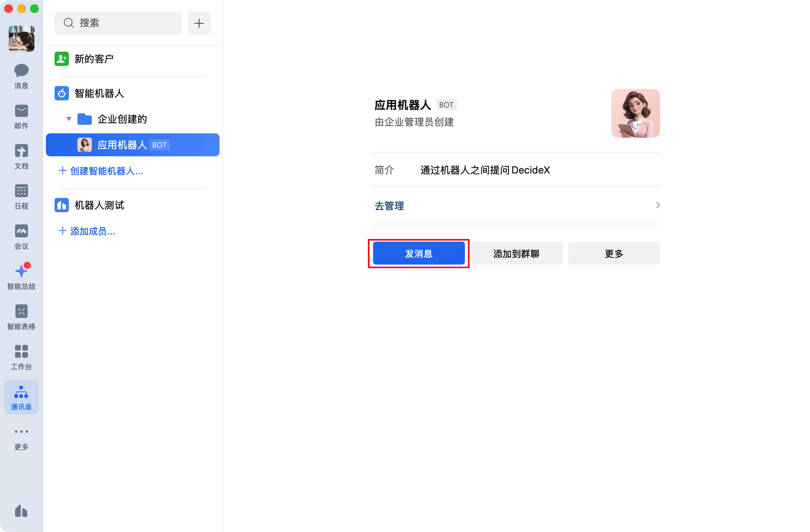Click the 由企业管理员创建 subtitle
This screenshot has width=810, height=532.
[x=414, y=122]
